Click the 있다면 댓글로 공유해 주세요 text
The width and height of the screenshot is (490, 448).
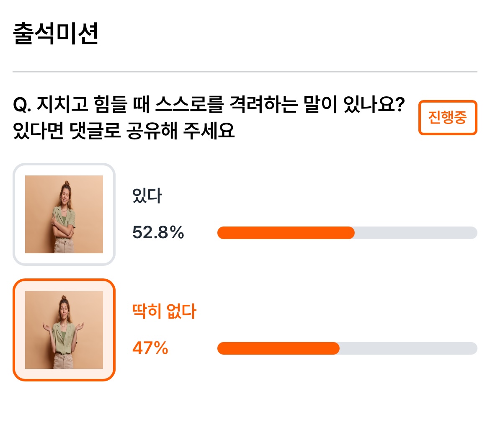124,130
